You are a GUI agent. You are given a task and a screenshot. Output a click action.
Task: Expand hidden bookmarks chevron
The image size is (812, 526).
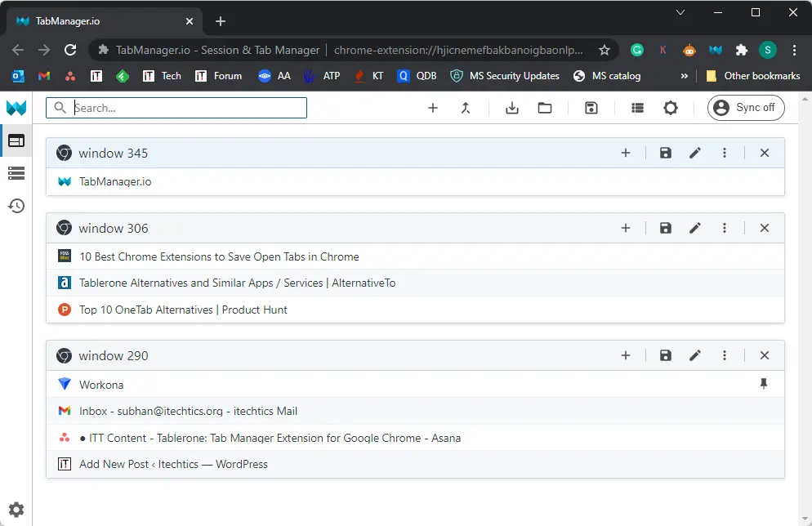click(684, 76)
